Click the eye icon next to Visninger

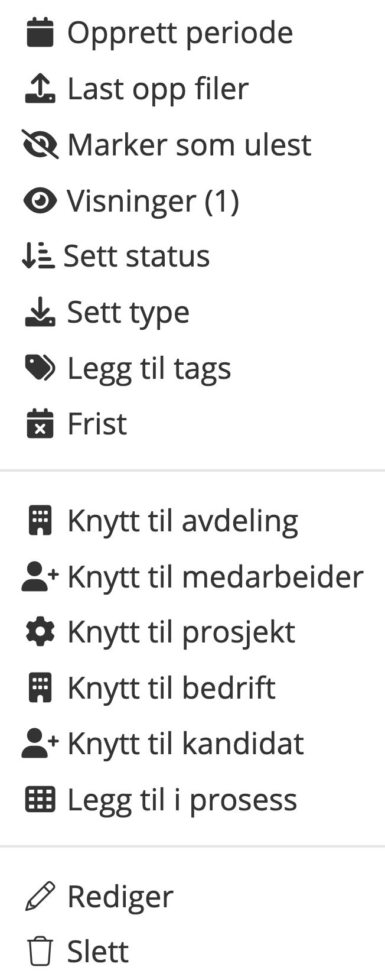click(40, 201)
